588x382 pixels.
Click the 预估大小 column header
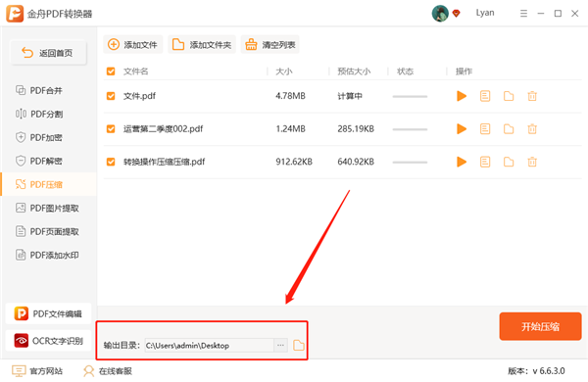click(x=354, y=72)
